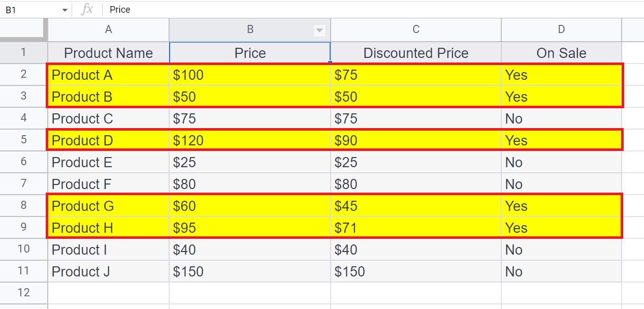Click the On Sale header cell

pyautogui.click(x=561, y=53)
